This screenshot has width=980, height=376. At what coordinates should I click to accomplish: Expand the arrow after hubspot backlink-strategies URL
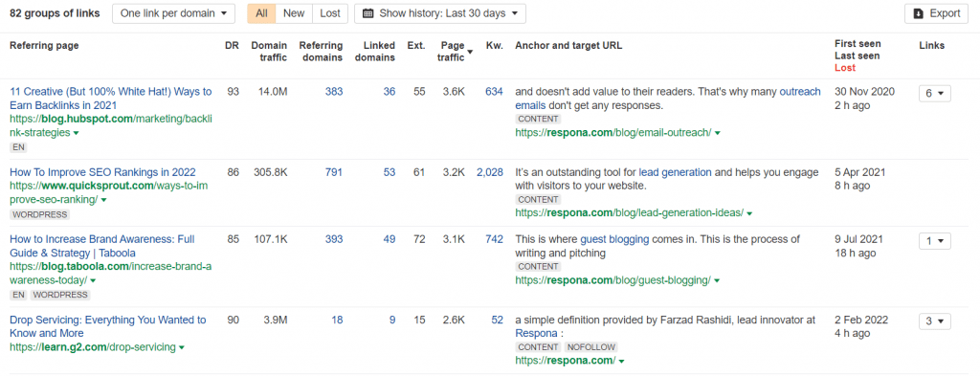[x=76, y=133]
